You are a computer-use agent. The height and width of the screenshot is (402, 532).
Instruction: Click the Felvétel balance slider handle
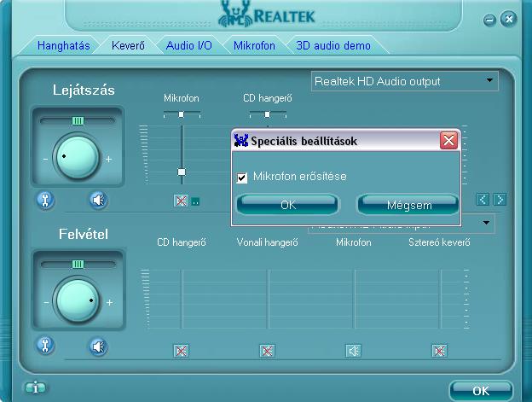coord(78,264)
